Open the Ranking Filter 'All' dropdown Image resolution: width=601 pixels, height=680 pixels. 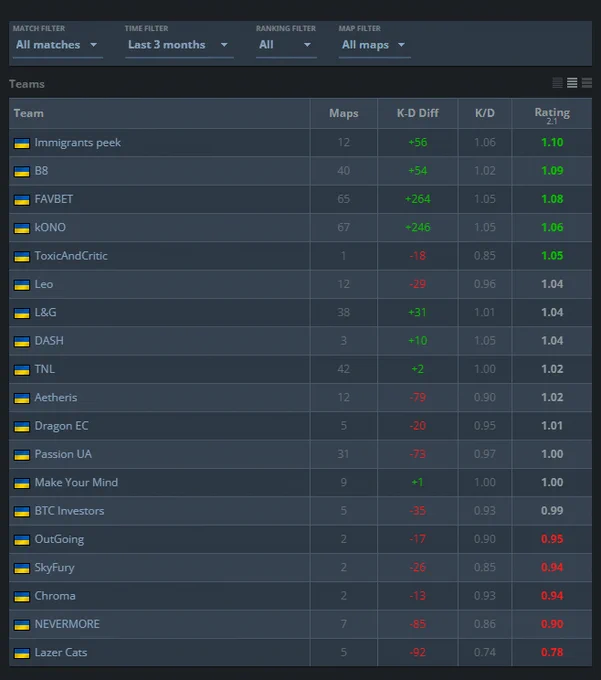(286, 45)
